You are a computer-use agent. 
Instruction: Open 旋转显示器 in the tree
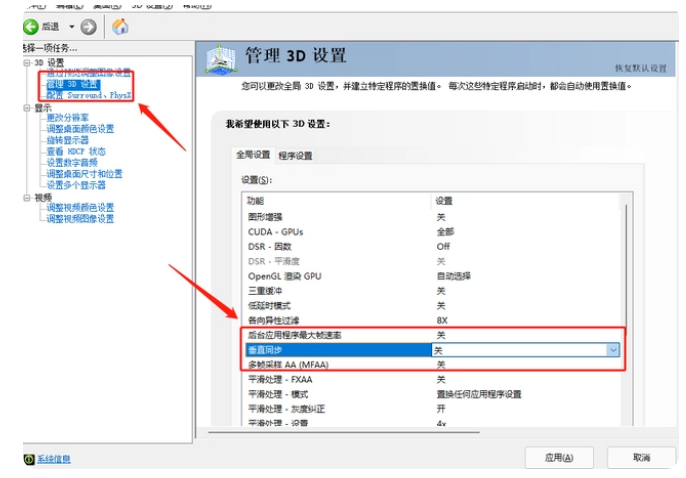(x=67, y=140)
